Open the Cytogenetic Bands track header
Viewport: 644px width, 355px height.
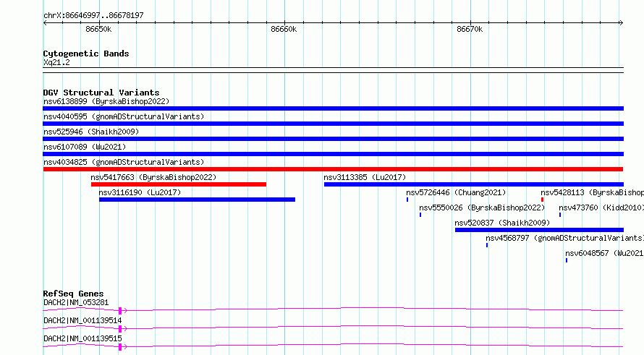(86, 54)
